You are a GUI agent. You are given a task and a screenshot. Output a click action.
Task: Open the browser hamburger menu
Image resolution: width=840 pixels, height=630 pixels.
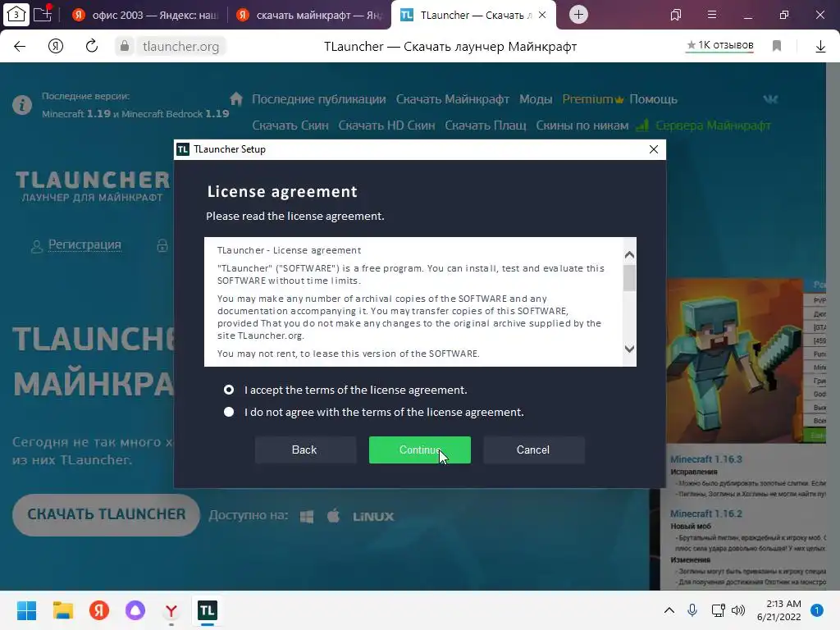tap(712, 15)
